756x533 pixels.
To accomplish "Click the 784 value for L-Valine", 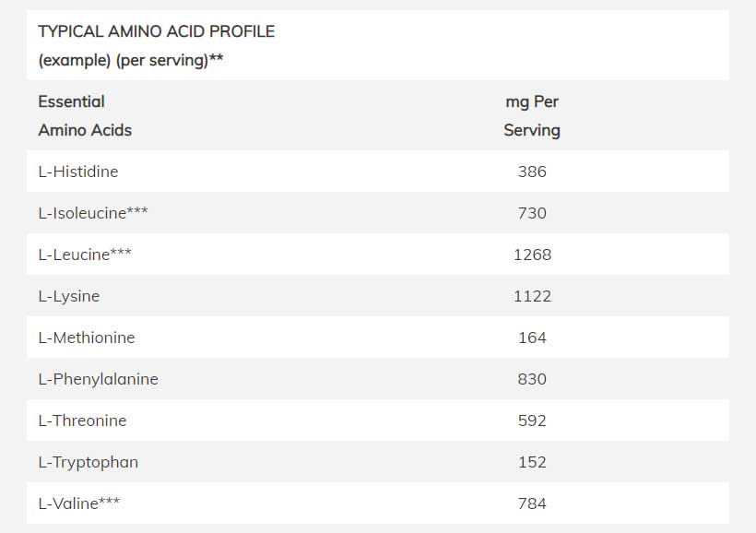I will (532, 503).
